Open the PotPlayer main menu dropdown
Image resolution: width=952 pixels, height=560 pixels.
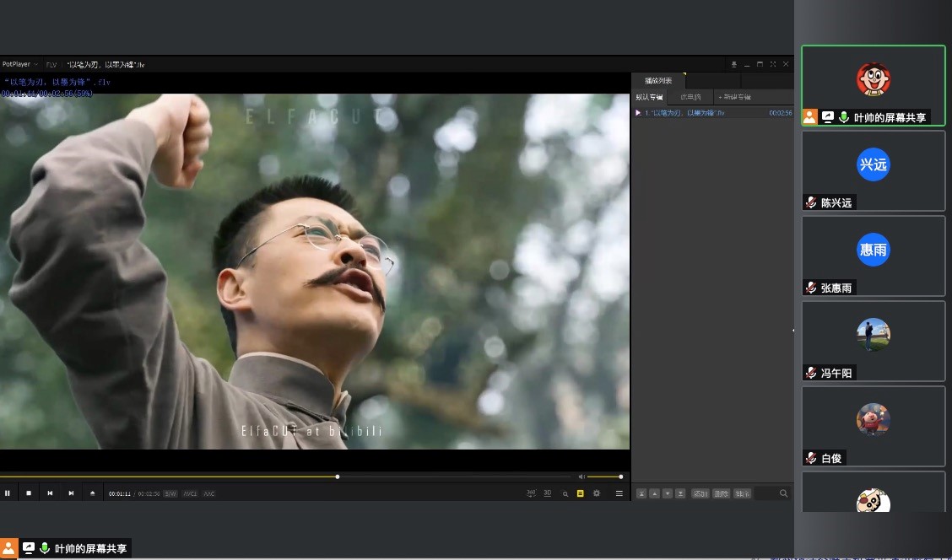coord(20,64)
